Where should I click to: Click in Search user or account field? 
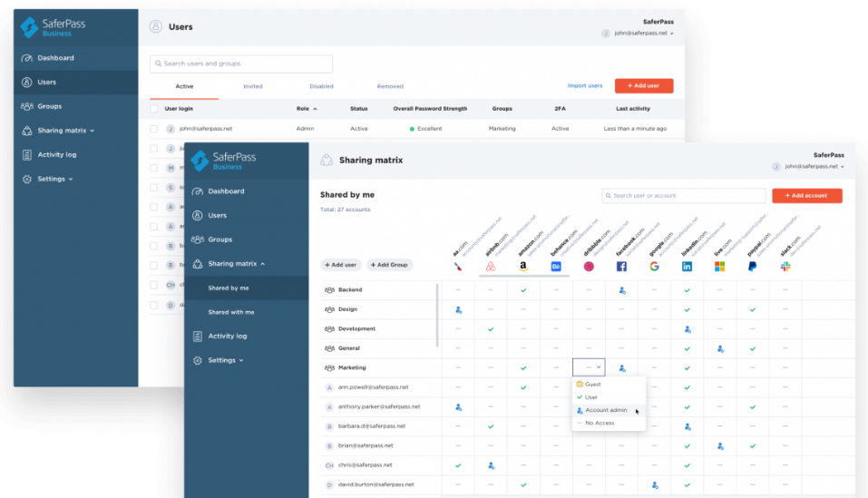684,196
